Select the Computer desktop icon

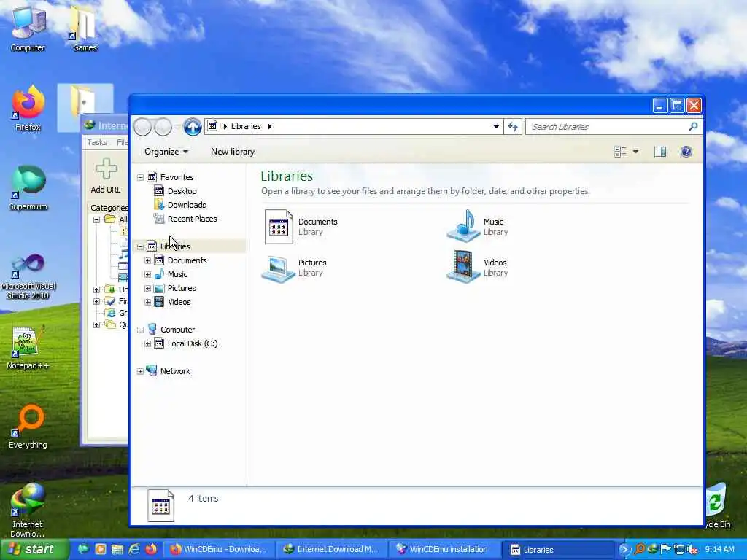point(28,28)
